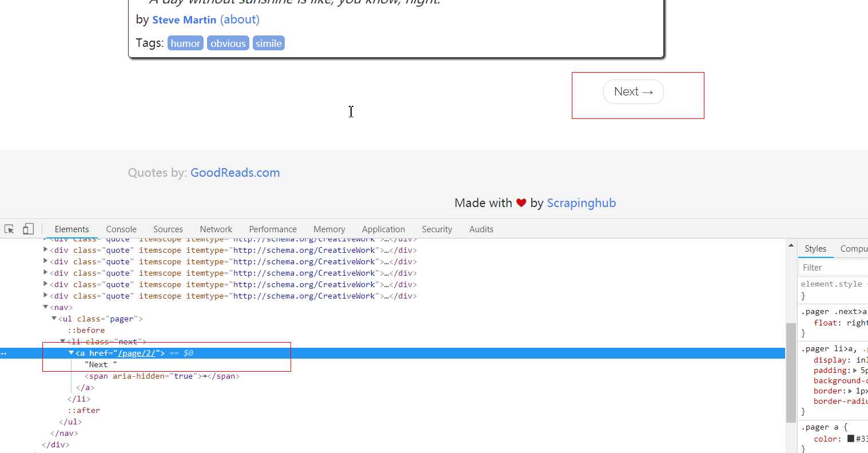868x453 pixels.
Task: Click the float property in styles
Action: [x=825, y=323]
